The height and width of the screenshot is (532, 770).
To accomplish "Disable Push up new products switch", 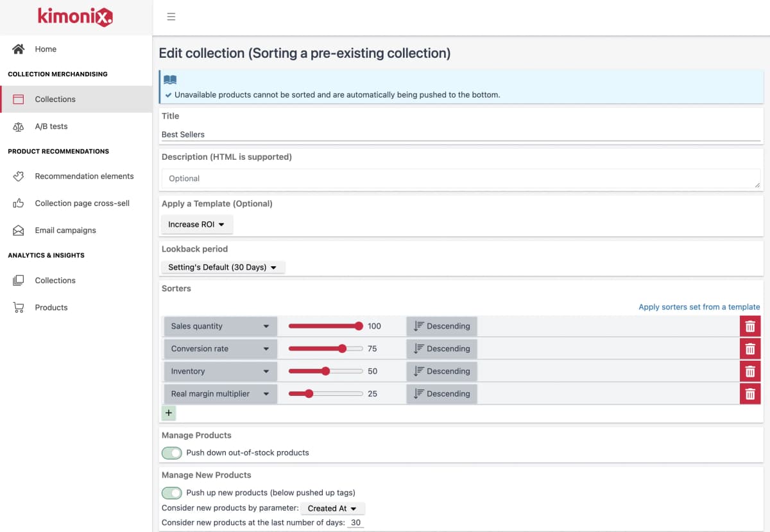I will [171, 493].
